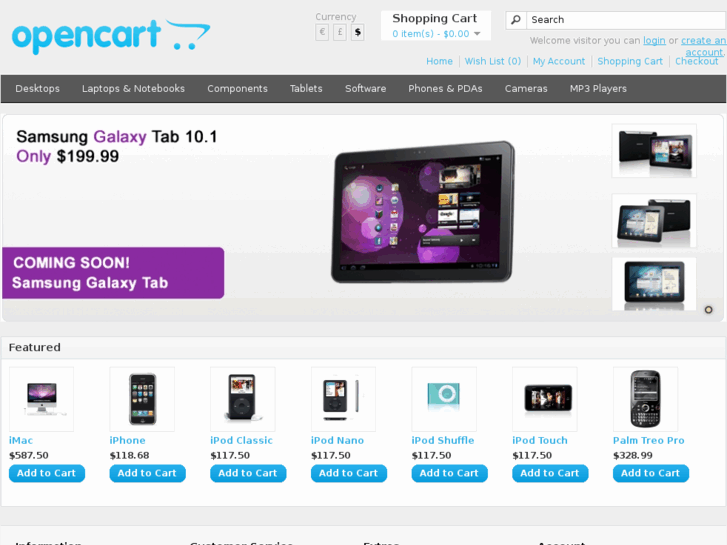727x545 pixels.
Task: Open the Wish List link
Action: click(x=493, y=61)
